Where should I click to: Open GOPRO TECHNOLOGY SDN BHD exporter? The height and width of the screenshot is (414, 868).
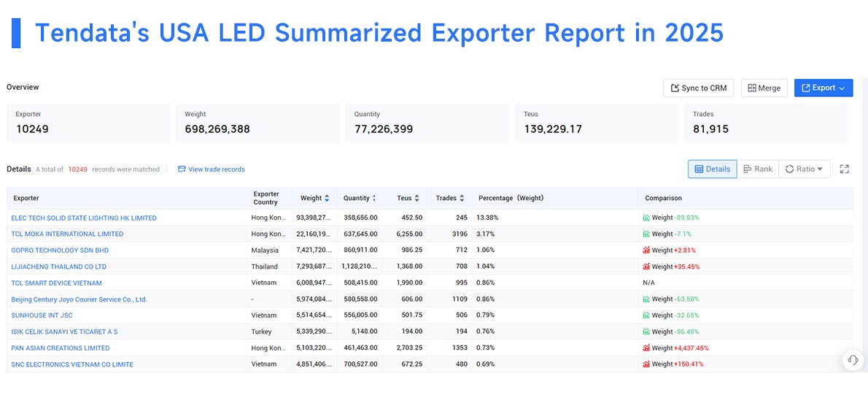(60, 250)
